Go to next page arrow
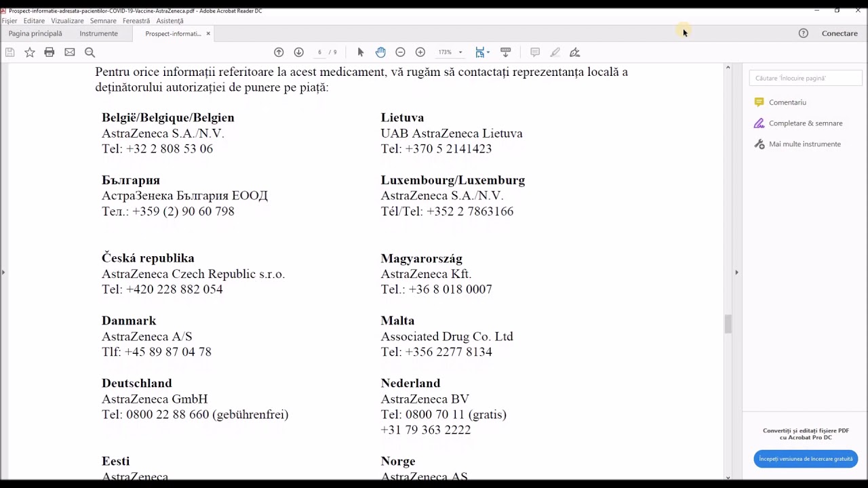The image size is (868, 488). pos(299,52)
